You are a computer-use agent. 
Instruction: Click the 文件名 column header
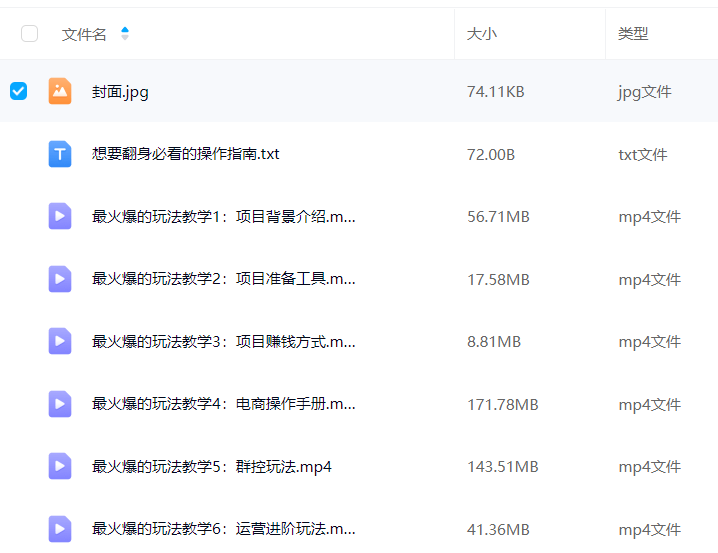[x=84, y=34]
